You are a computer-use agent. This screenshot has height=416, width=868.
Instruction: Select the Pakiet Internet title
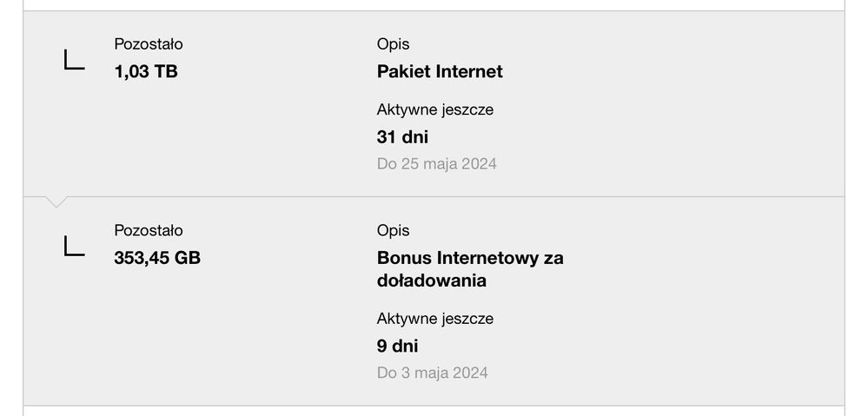tap(440, 72)
